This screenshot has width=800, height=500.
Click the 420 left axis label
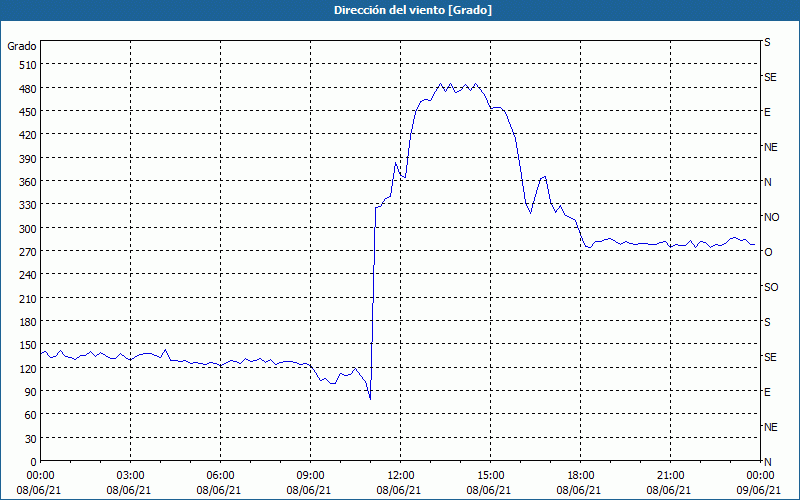point(28,135)
